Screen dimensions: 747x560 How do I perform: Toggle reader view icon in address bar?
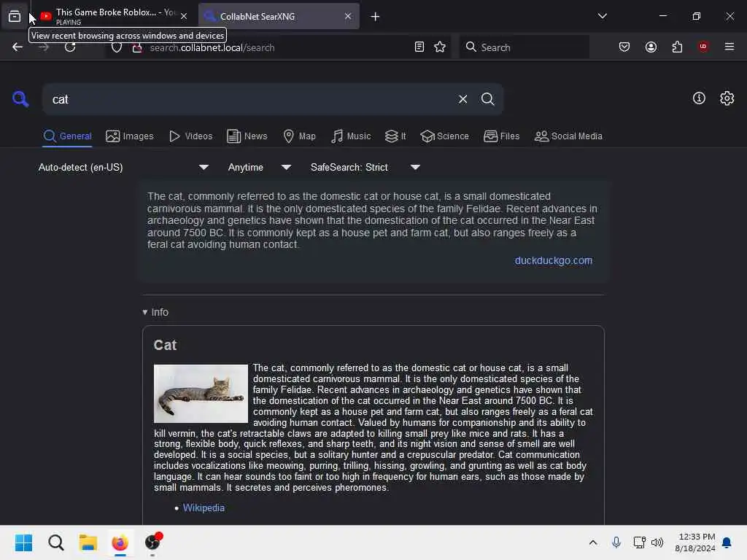[x=419, y=47]
